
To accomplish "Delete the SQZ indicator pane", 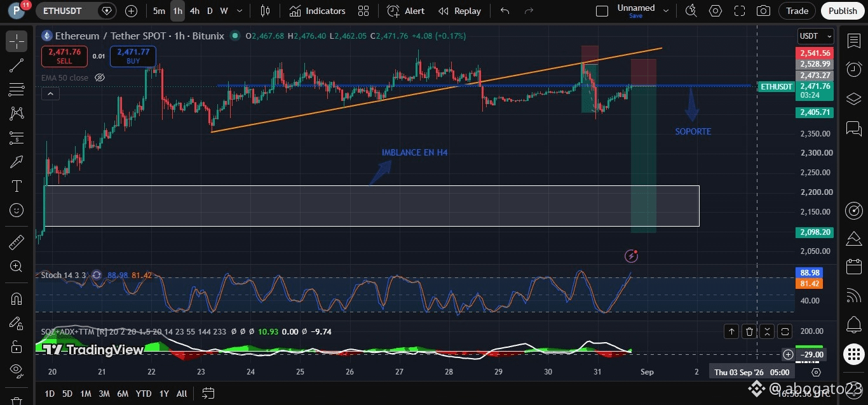I will [749, 331].
